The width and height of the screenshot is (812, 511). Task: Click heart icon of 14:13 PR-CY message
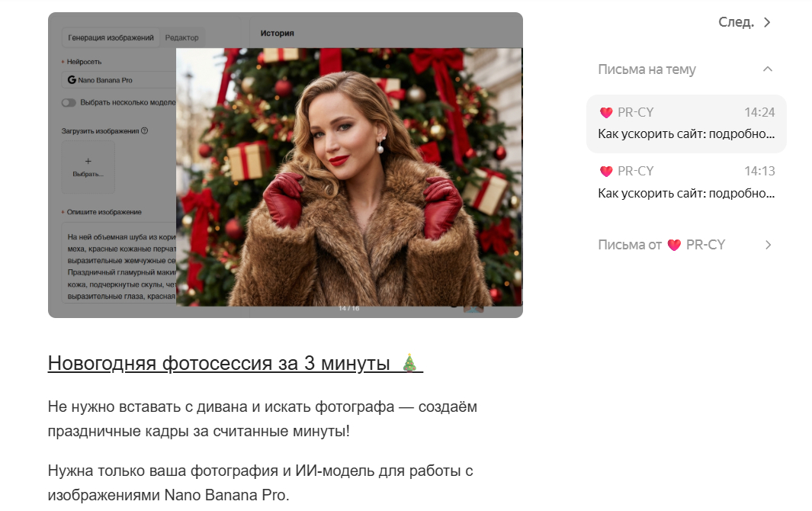click(x=606, y=171)
